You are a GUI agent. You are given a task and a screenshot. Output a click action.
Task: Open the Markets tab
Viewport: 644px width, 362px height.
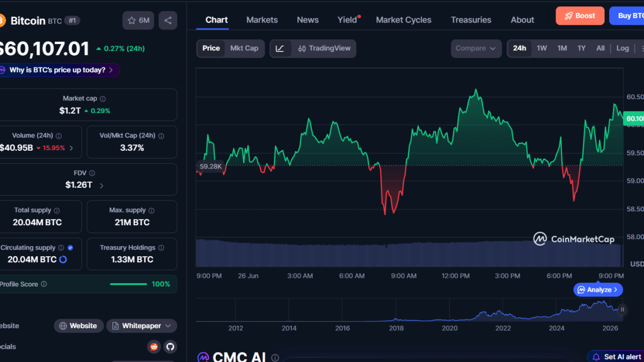[x=262, y=20]
